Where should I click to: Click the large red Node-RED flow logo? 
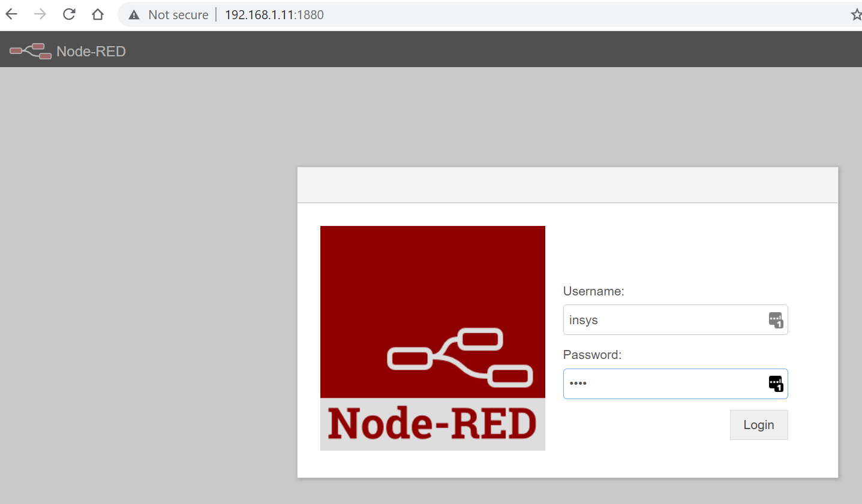[432, 312]
